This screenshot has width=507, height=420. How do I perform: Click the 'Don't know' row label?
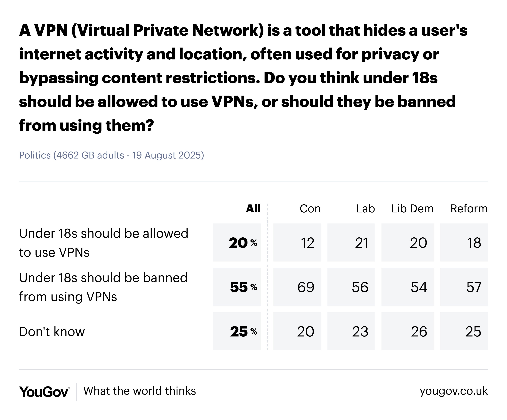(x=52, y=332)
